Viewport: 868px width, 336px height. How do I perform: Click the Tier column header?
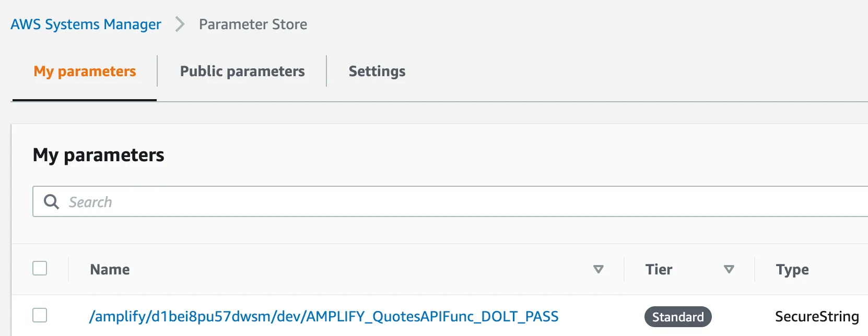659,270
